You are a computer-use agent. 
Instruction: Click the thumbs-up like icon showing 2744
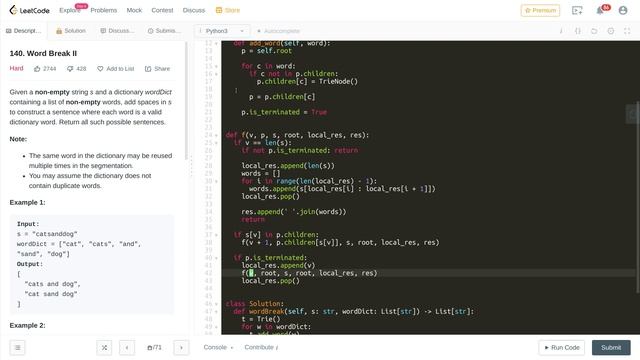click(37, 69)
